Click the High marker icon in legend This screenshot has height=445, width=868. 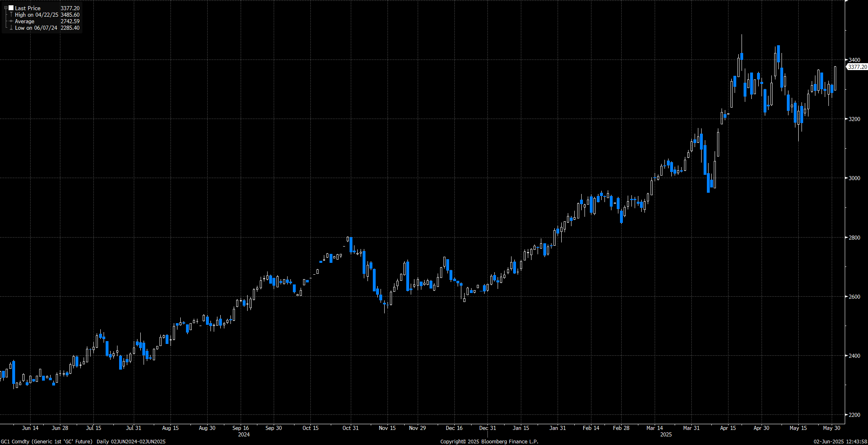click(x=11, y=15)
